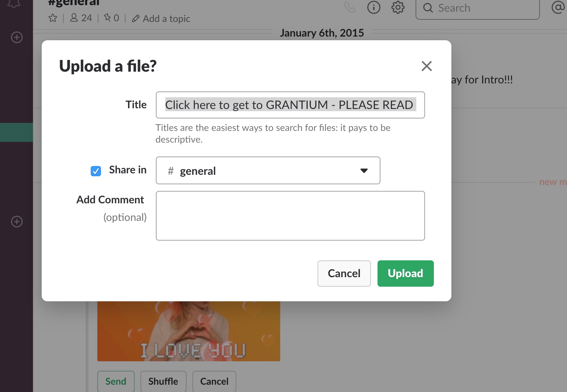Cancel the file upload dialog
Viewport: 567px width, 392px height.
(344, 273)
